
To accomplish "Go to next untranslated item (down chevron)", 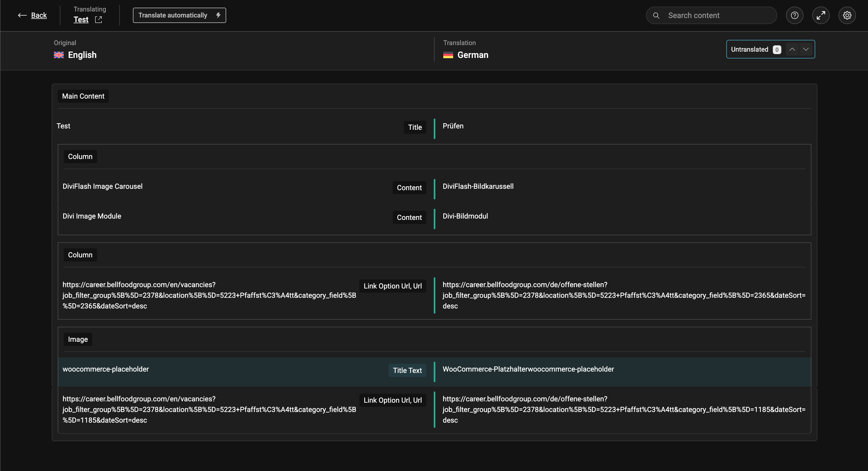I will click(806, 49).
